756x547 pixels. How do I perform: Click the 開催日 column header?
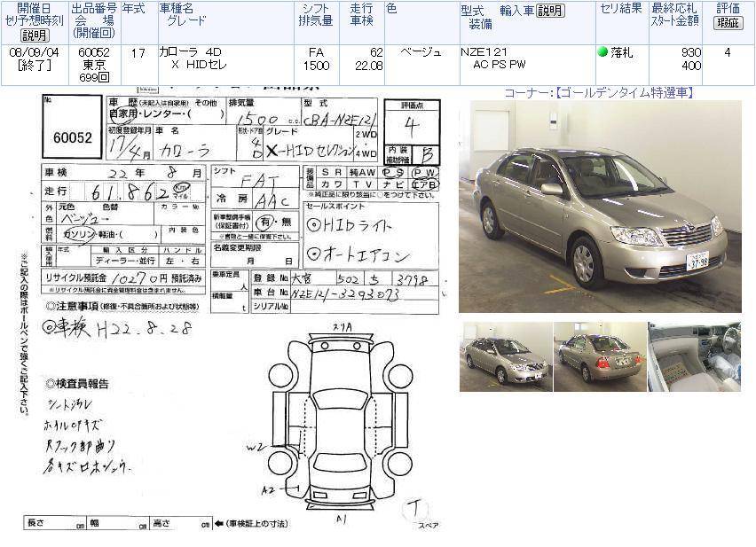[35, 8]
